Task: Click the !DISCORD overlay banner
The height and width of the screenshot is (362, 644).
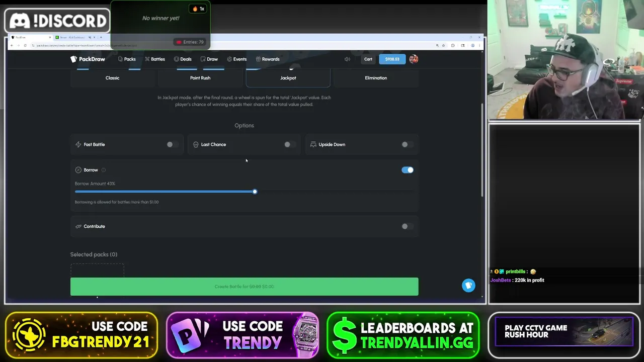Action: tap(58, 21)
